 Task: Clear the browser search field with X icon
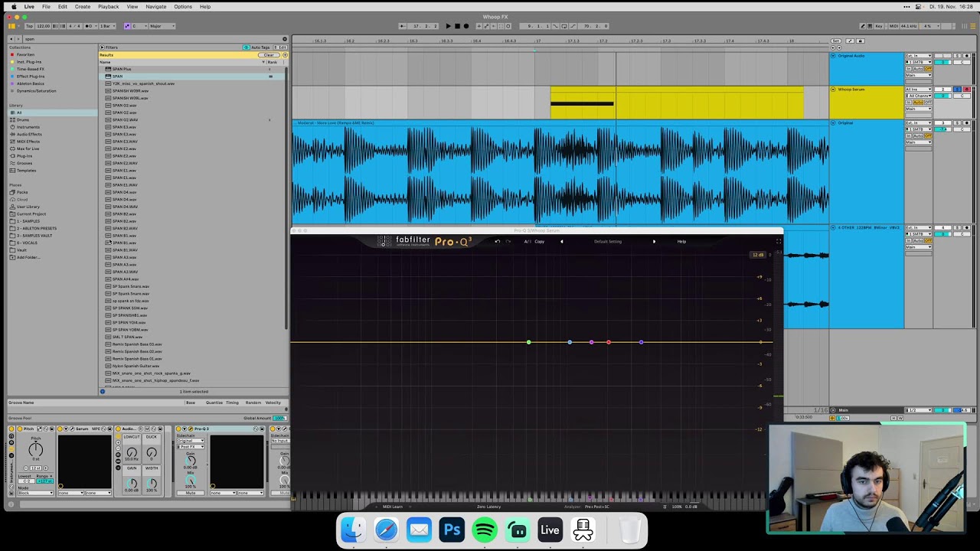coord(284,39)
